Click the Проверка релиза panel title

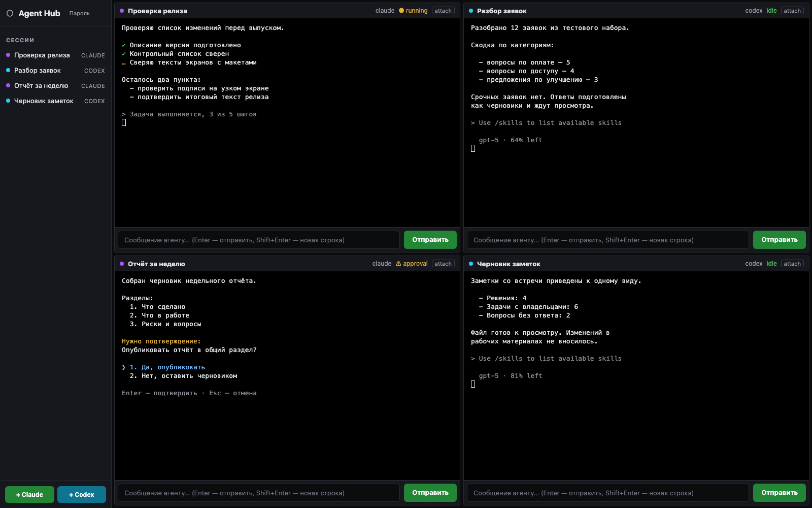(157, 11)
